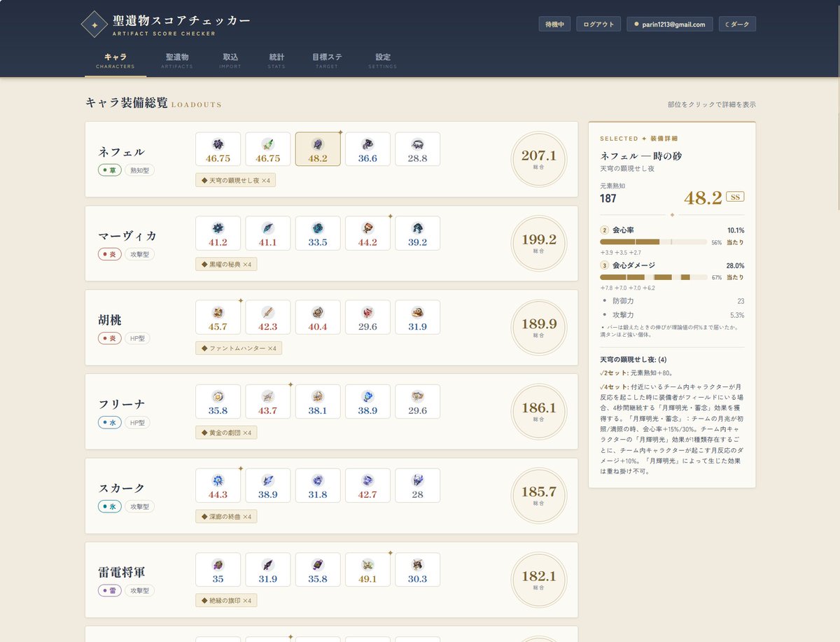The height and width of the screenshot is (642, 840).
Task: Open スカーク's flower artifact scoring 44.3
Action: pos(218,485)
